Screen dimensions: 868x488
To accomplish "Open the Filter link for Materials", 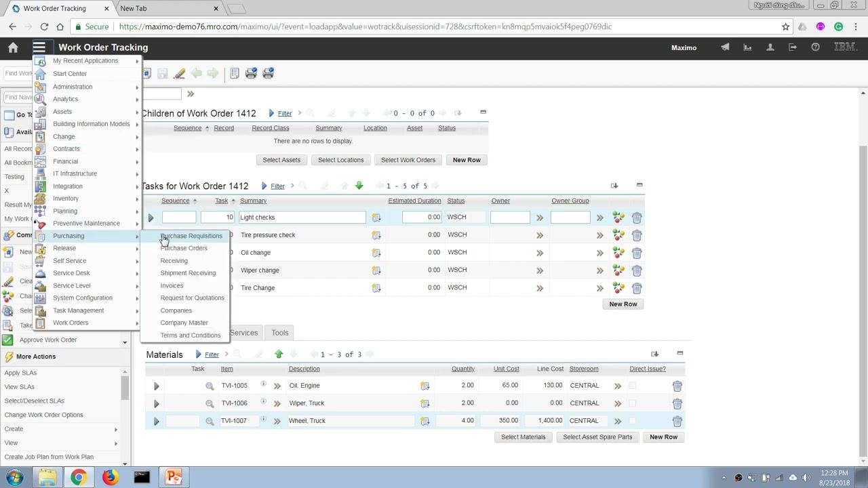I will point(212,354).
